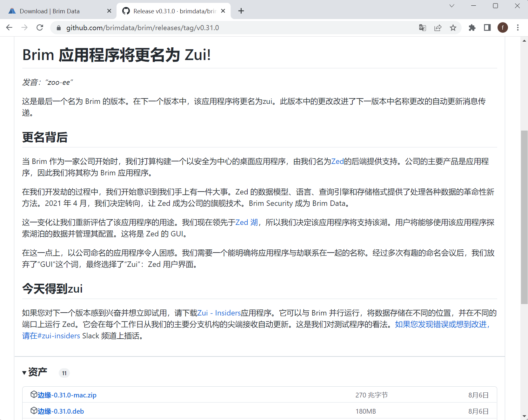Select the Release v0.31.0 brimdata tab
The image size is (528, 420).
pos(174,11)
